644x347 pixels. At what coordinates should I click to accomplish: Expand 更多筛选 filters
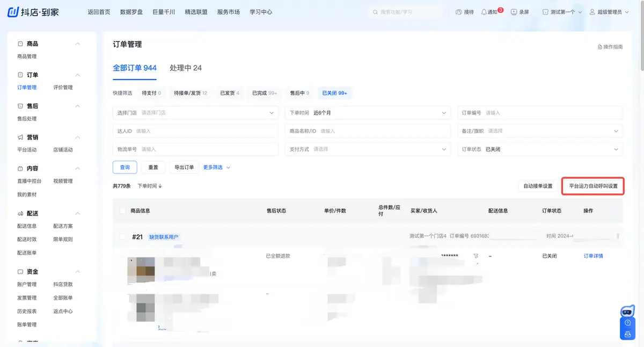coord(217,167)
